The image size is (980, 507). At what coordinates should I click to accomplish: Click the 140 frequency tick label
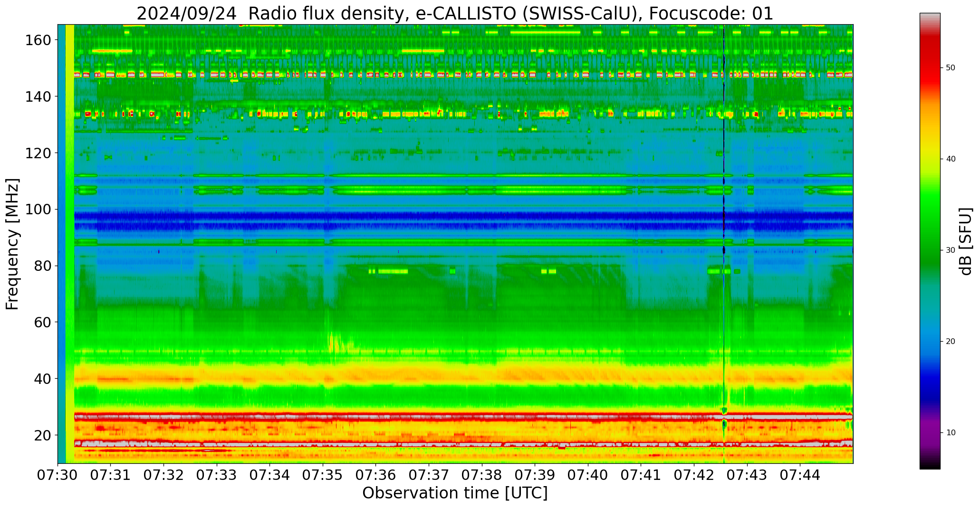pos(38,96)
